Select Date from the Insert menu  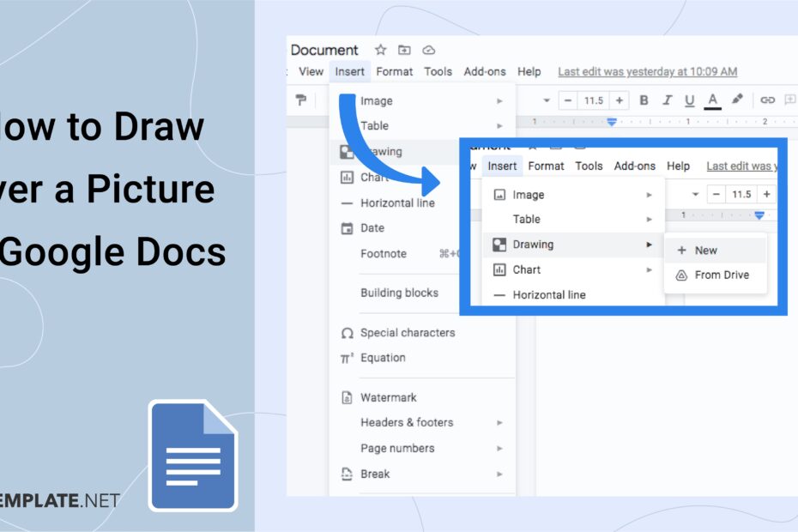[x=372, y=228]
